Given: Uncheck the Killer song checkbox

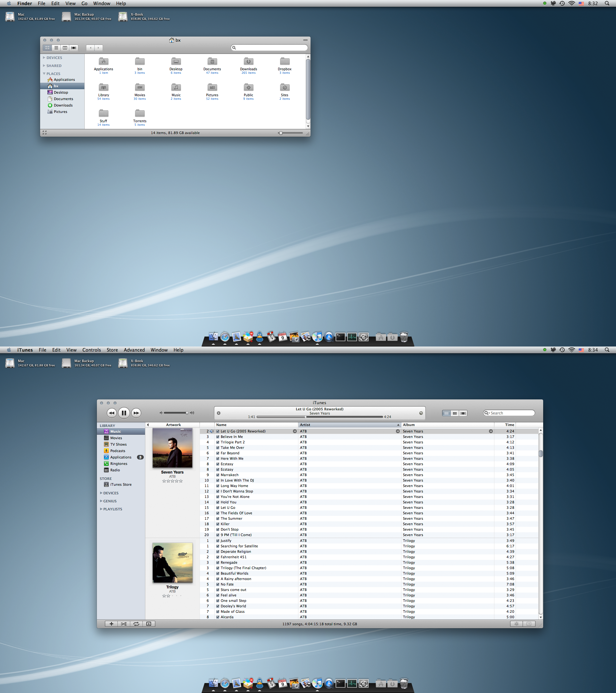Looking at the screenshot, I should point(218,524).
